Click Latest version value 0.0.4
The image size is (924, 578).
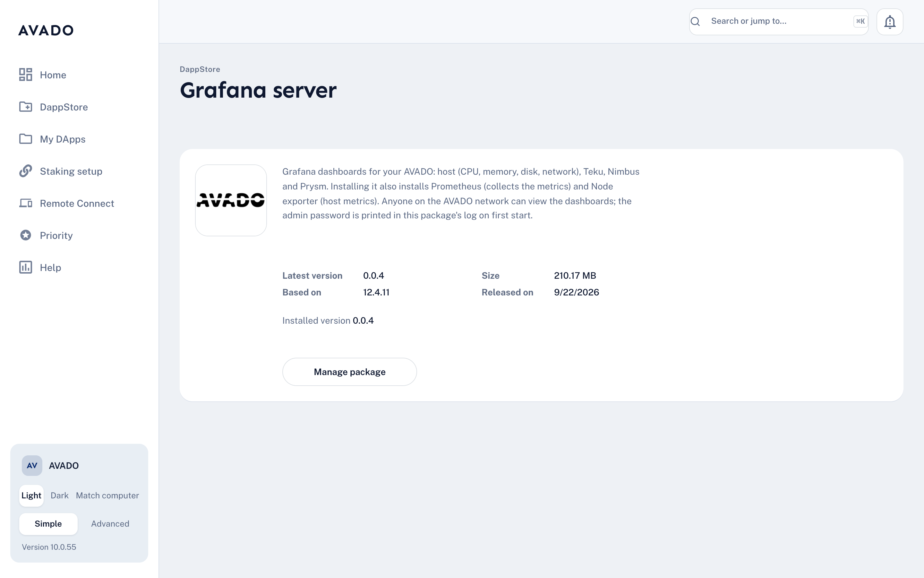coord(373,276)
